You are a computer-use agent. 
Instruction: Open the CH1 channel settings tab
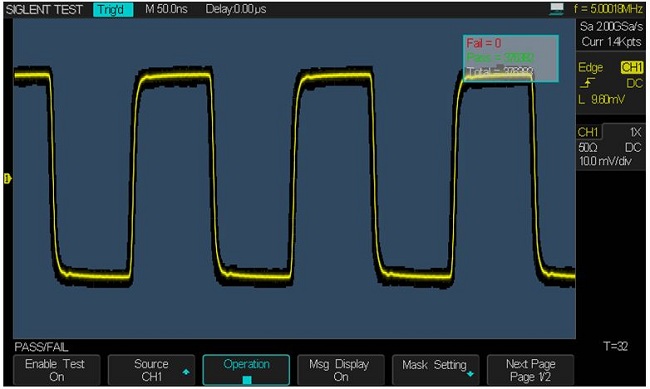coord(588,132)
